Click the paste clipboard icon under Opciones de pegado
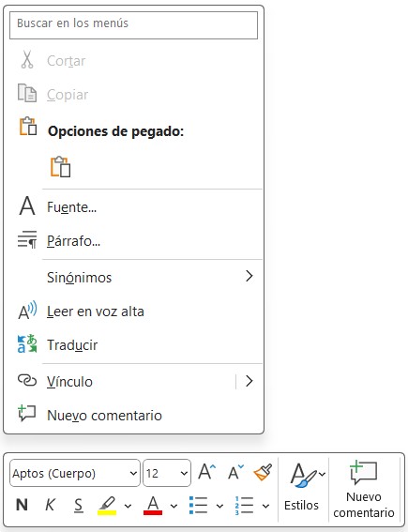Screen dimensions: 408x532 (x=60, y=167)
